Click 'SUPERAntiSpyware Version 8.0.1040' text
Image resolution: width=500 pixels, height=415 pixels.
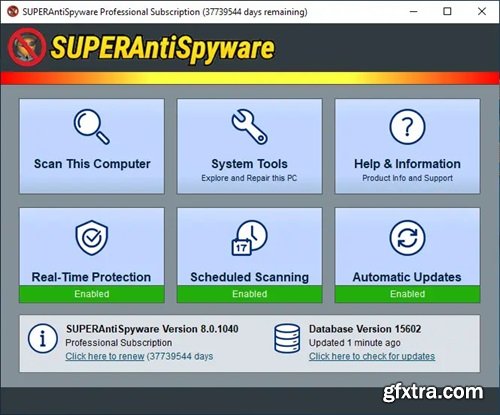tap(152, 329)
